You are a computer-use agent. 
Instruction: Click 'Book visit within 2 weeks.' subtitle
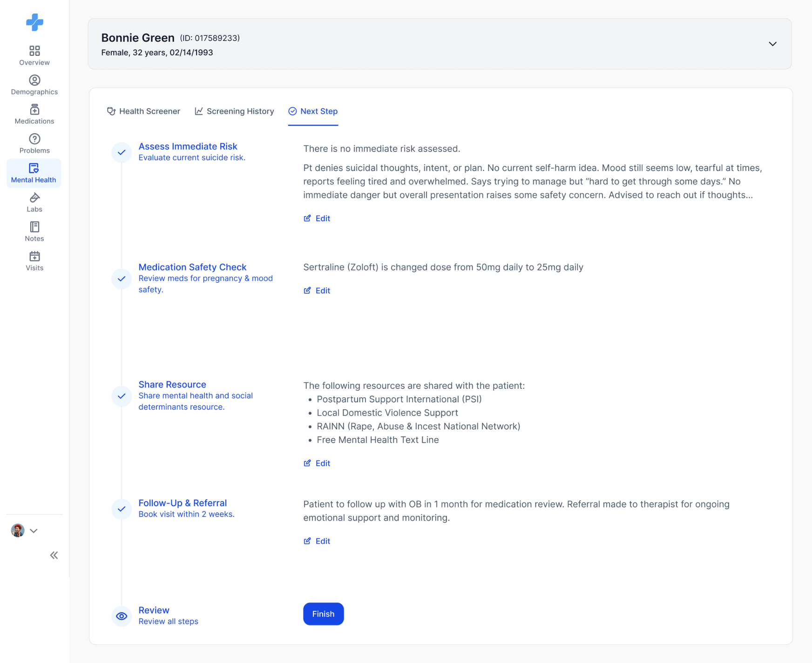pos(186,514)
